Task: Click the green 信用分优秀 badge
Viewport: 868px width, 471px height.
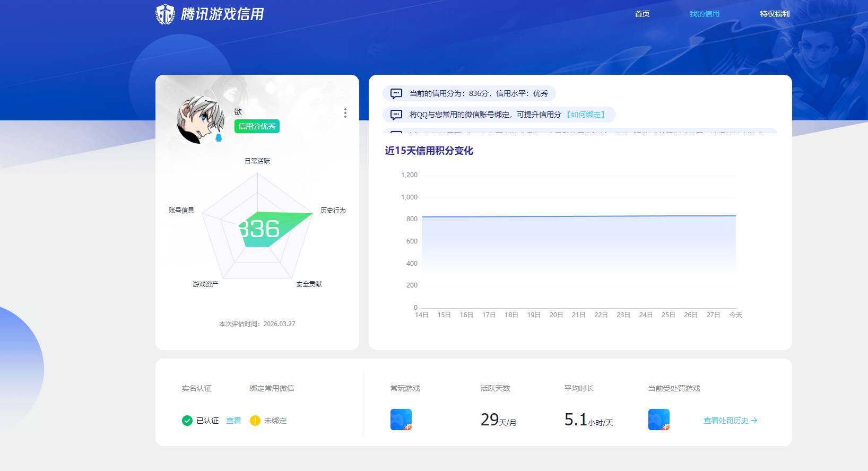Action: pyautogui.click(x=257, y=126)
